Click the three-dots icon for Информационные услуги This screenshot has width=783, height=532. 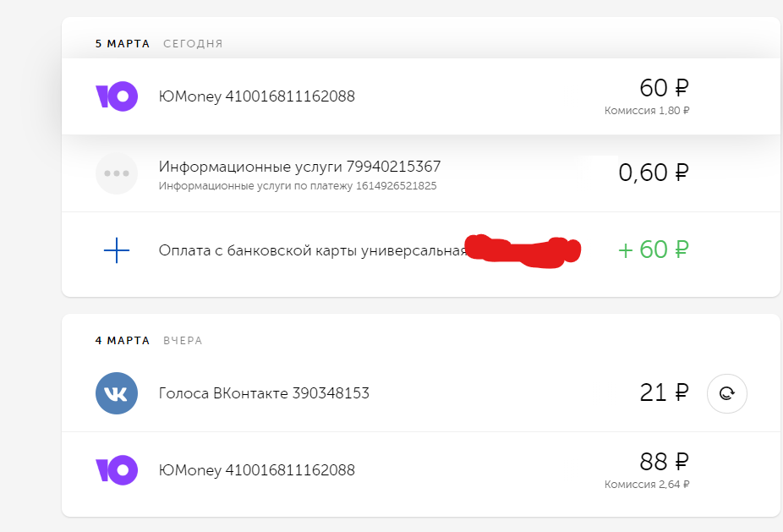click(116, 173)
